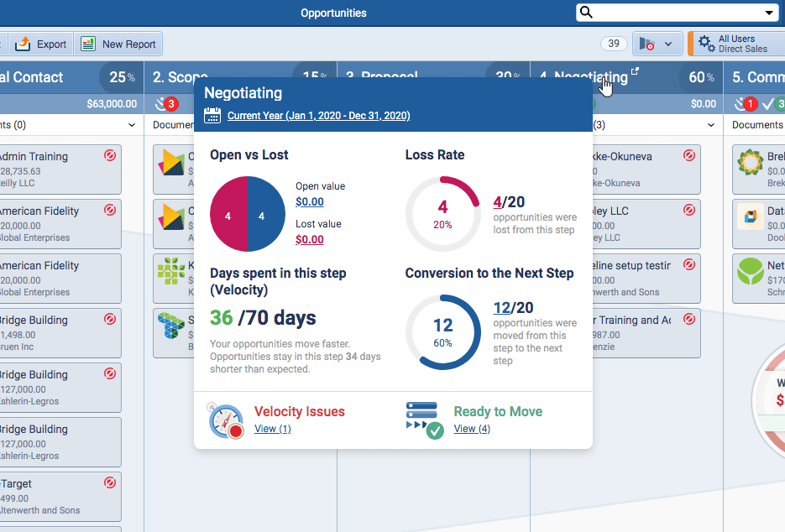The width and height of the screenshot is (785, 532).
Task: Open the Brek card sunflower logo
Action: pyautogui.click(x=750, y=162)
